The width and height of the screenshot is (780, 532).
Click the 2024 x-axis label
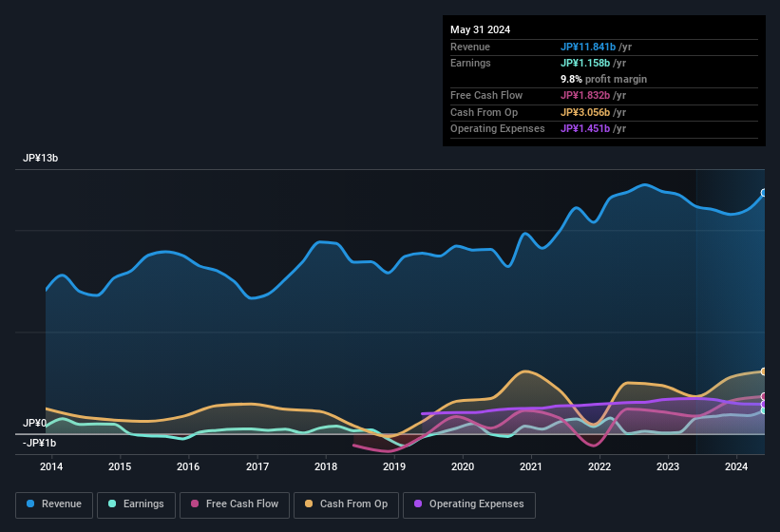click(736, 466)
